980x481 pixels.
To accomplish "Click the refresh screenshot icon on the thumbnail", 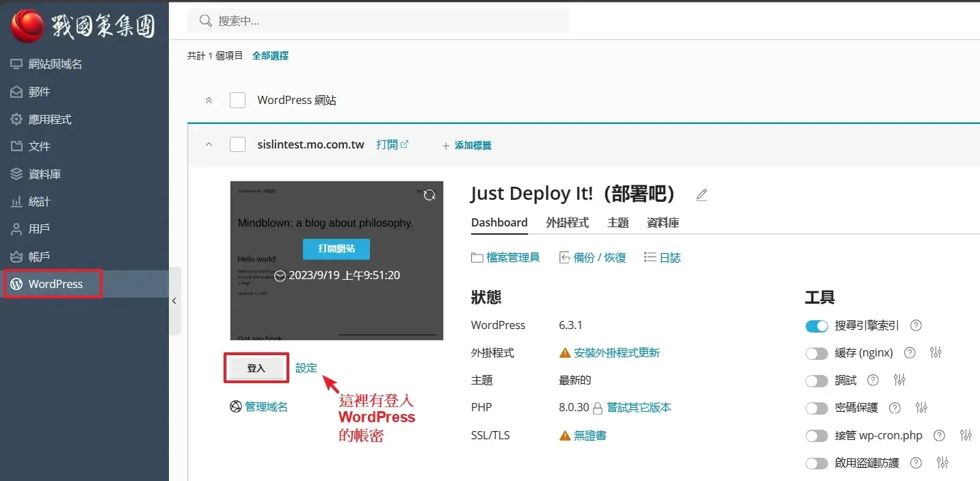I will point(429,196).
